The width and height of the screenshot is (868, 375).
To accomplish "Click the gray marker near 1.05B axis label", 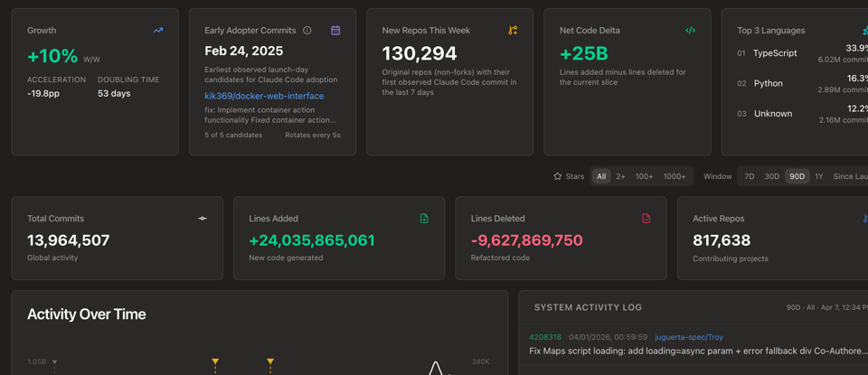I will 54,362.
